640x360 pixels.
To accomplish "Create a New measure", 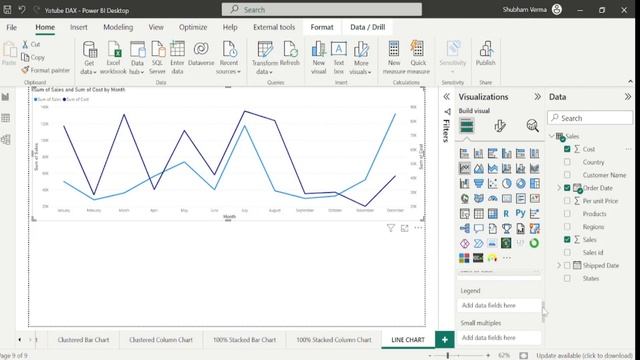I will click(394, 58).
